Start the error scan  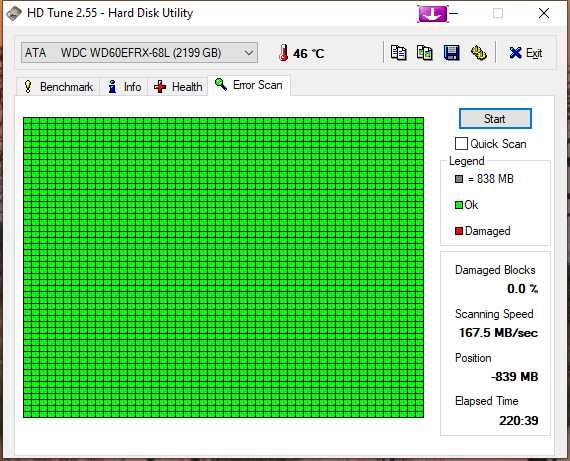(495, 119)
